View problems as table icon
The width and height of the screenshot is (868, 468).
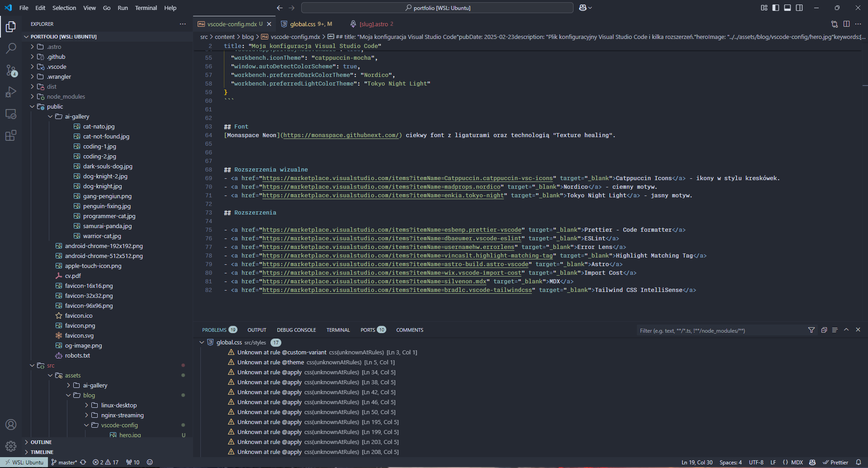[x=835, y=330]
